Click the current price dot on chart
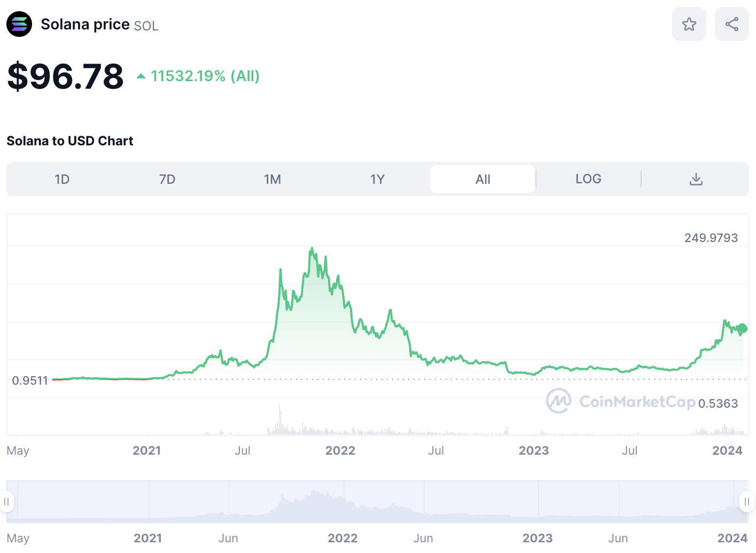 [742, 329]
